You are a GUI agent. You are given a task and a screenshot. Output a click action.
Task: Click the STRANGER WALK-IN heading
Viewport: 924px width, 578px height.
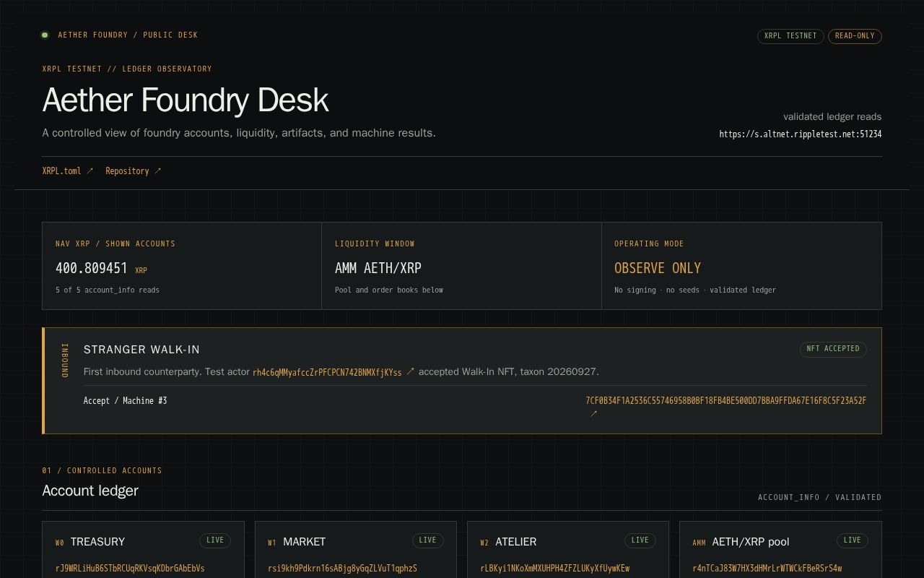tap(141, 350)
